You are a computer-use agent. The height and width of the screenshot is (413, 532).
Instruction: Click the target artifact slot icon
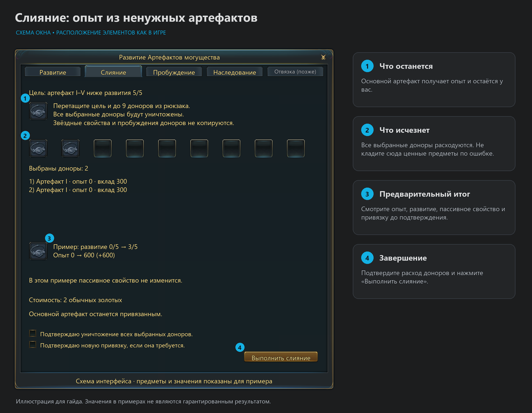pyautogui.click(x=38, y=111)
